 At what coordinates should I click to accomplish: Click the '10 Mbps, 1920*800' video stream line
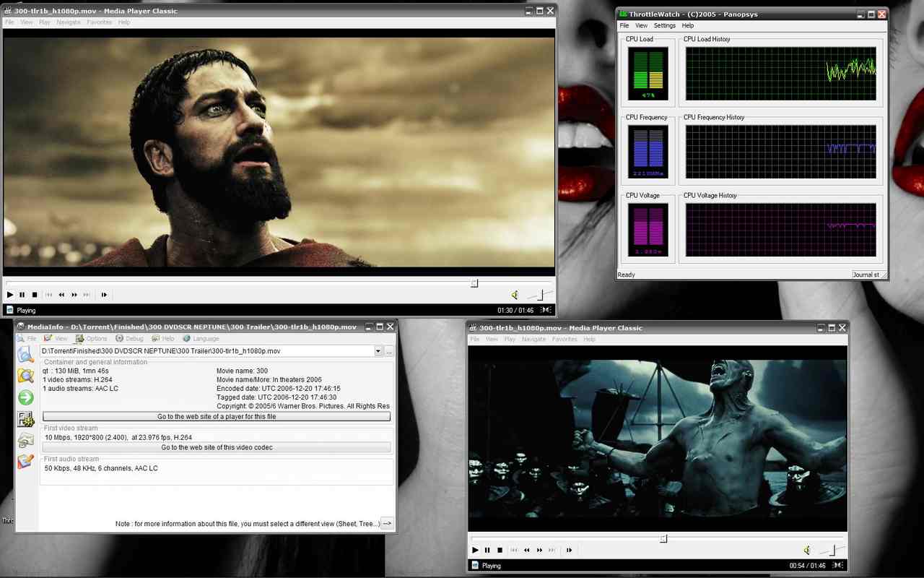[x=118, y=438]
